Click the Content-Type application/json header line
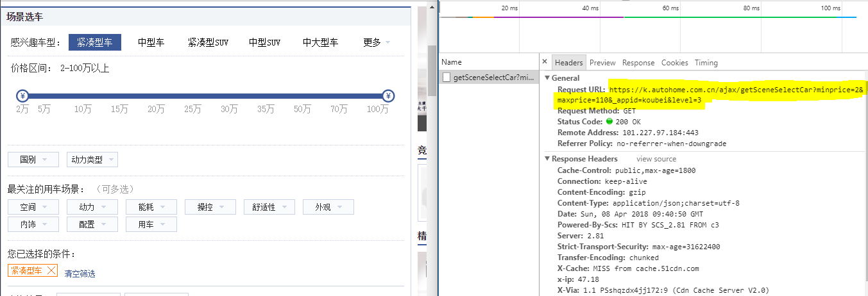This screenshot has width=868, height=296. click(x=649, y=203)
